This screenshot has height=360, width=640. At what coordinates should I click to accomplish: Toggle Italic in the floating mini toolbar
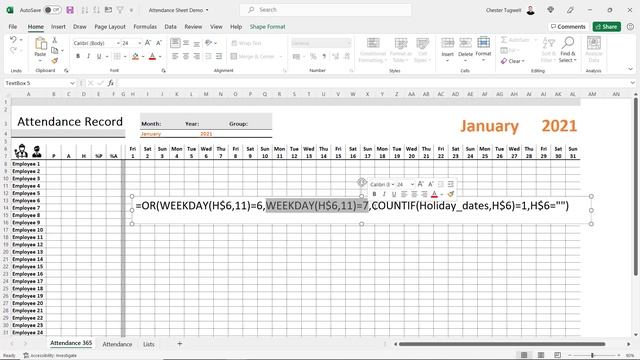(384, 194)
